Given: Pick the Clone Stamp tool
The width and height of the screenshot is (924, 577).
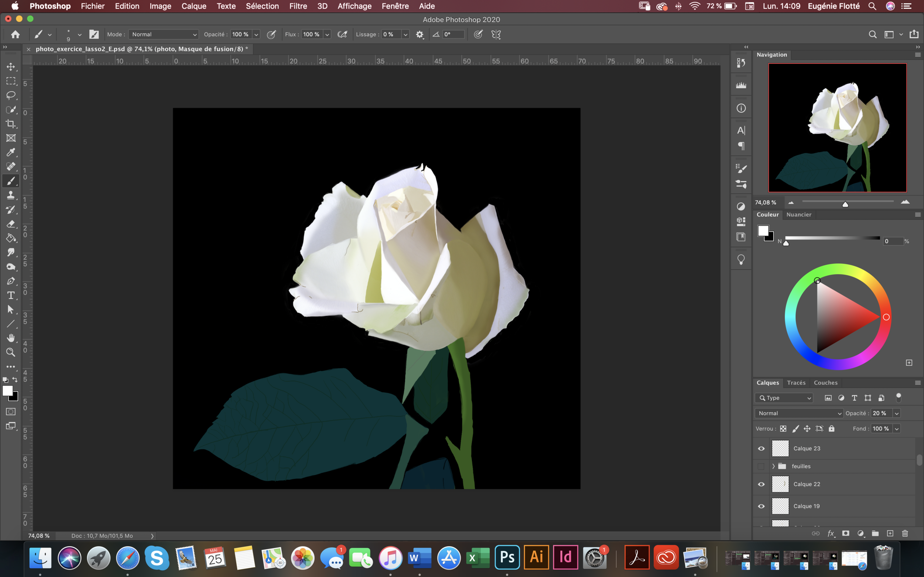Looking at the screenshot, I should pos(11,195).
